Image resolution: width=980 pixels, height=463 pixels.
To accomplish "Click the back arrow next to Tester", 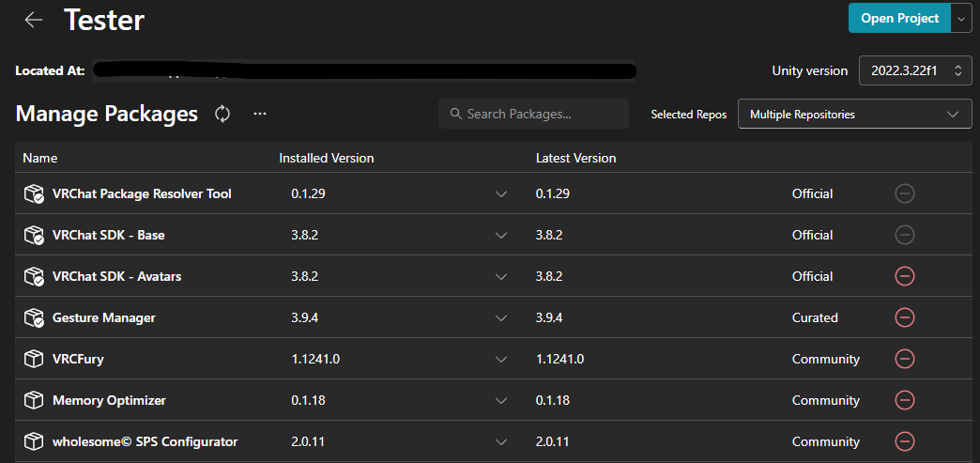I will (34, 20).
